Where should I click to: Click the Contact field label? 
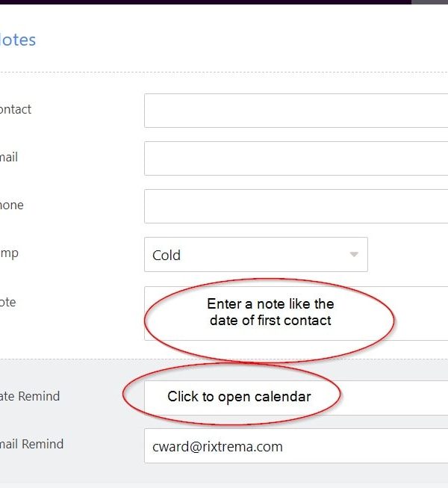pyautogui.click(x=15, y=109)
